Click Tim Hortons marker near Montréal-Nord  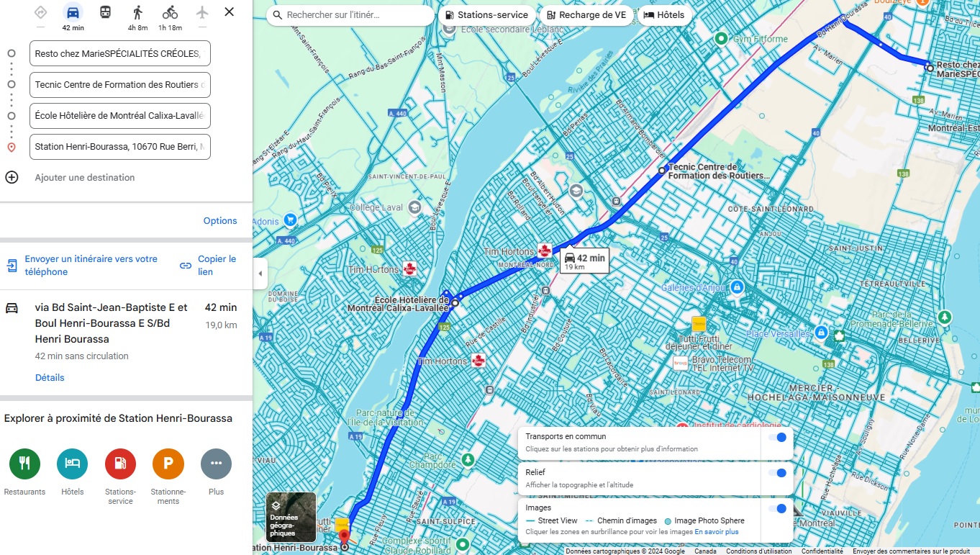point(545,251)
